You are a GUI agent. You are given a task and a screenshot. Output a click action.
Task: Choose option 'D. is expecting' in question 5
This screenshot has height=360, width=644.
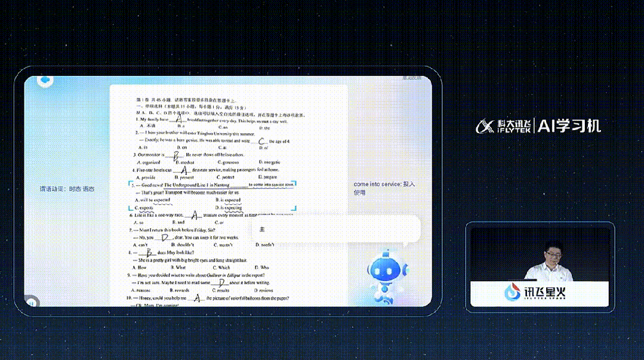(x=229, y=208)
